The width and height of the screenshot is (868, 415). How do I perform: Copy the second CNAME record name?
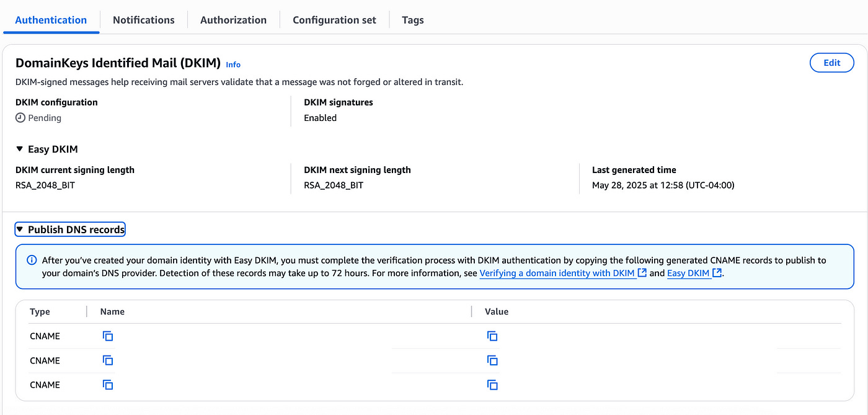click(108, 360)
